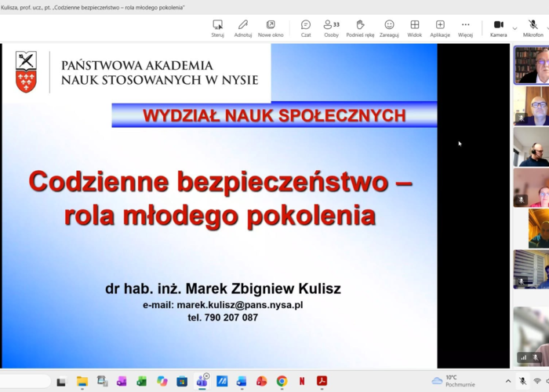Click the academy crest logo on the slide
Screen dimensions: 549x392
coord(26,72)
